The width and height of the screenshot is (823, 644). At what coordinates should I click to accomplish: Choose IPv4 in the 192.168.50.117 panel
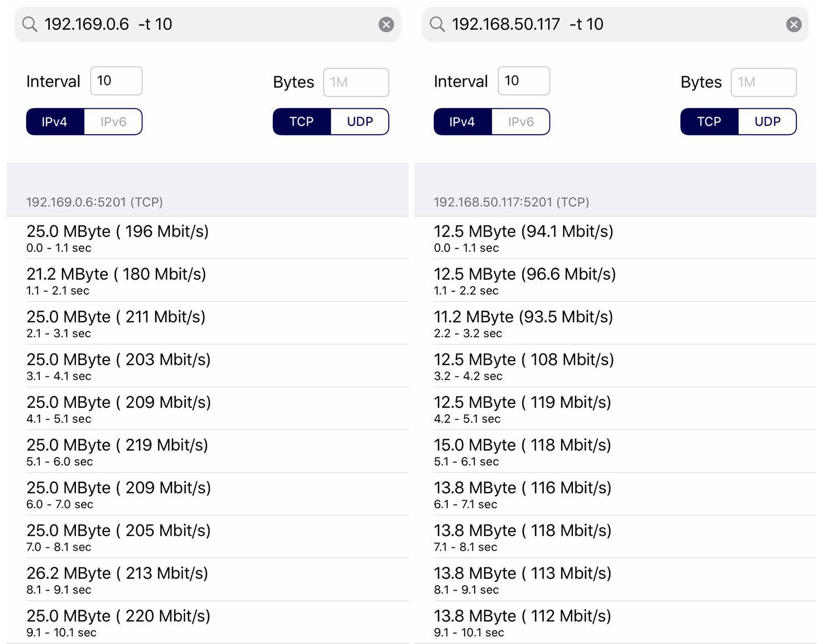point(462,122)
